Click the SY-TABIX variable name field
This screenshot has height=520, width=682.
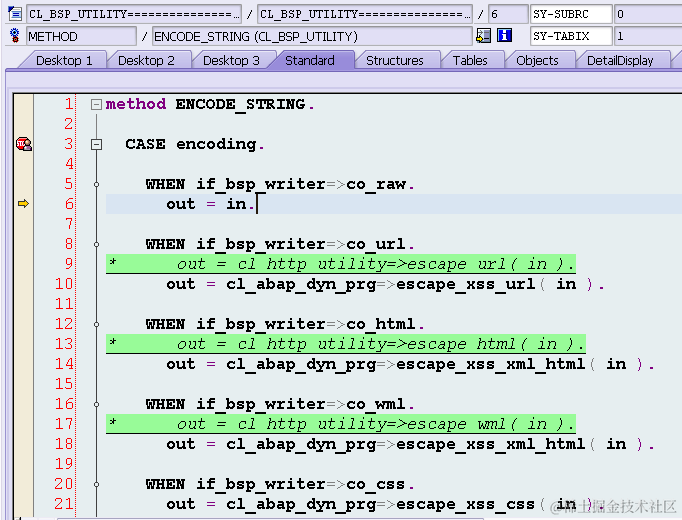point(571,36)
